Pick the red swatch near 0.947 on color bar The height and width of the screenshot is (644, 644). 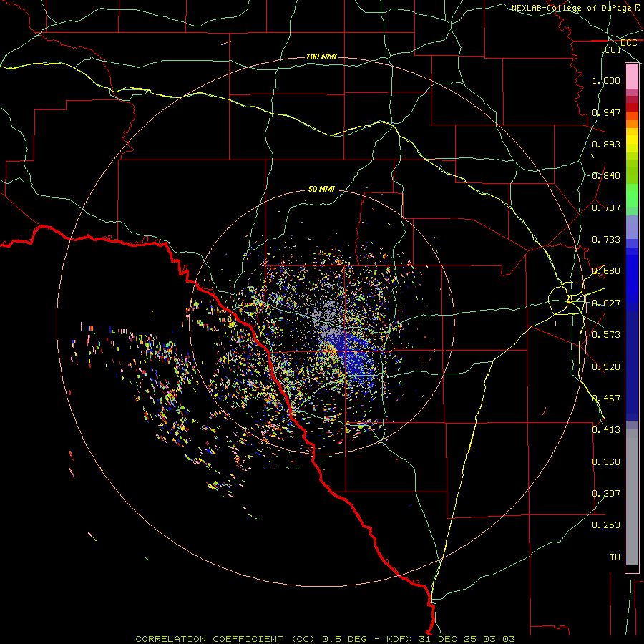[x=632, y=107]
